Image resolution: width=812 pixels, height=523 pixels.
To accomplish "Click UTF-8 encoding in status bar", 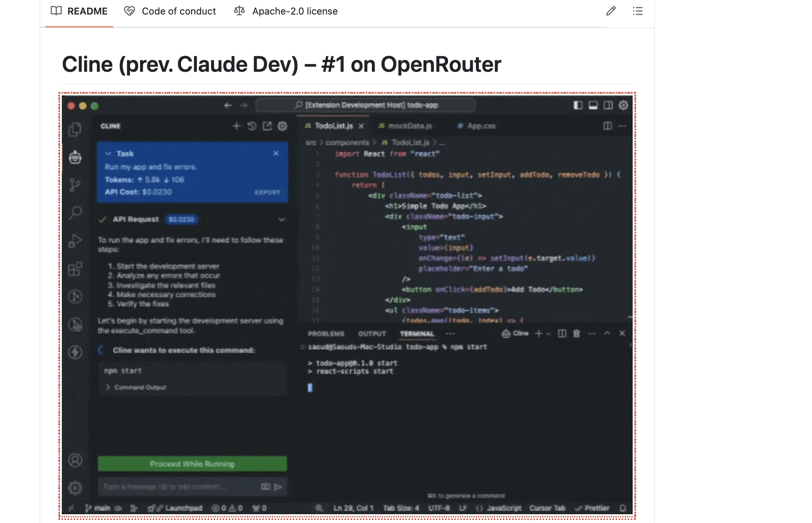I will (439, 508).
